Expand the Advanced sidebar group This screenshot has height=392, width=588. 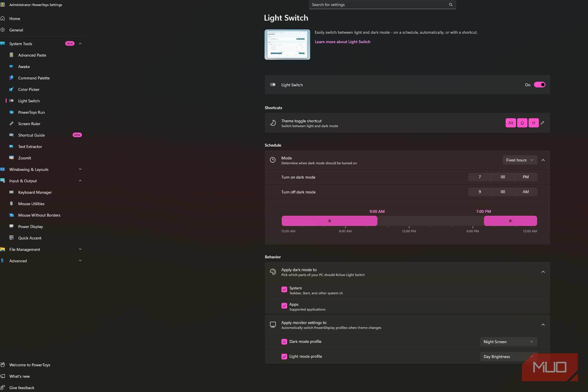click(x=80, y=261)
